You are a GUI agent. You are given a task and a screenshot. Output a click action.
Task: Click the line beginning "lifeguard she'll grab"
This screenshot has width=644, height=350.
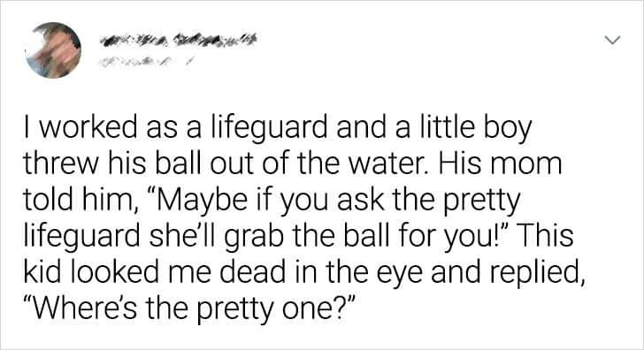299,237
